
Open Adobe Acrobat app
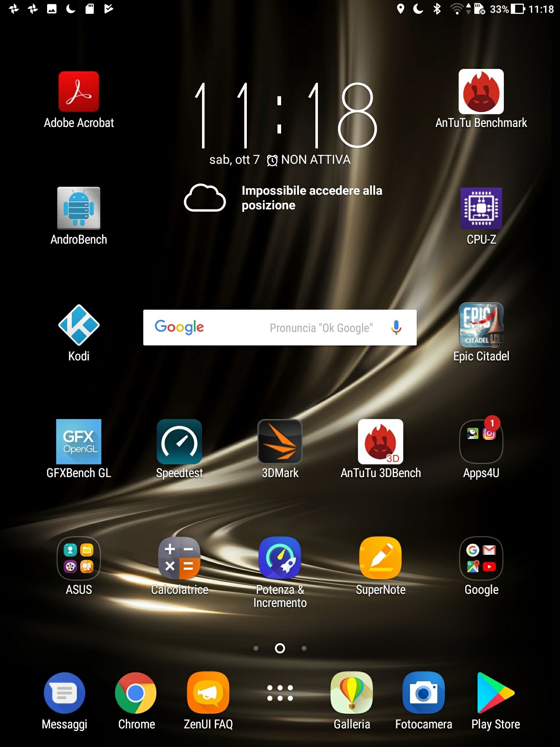pyautogui.click(x=79, y=92)
